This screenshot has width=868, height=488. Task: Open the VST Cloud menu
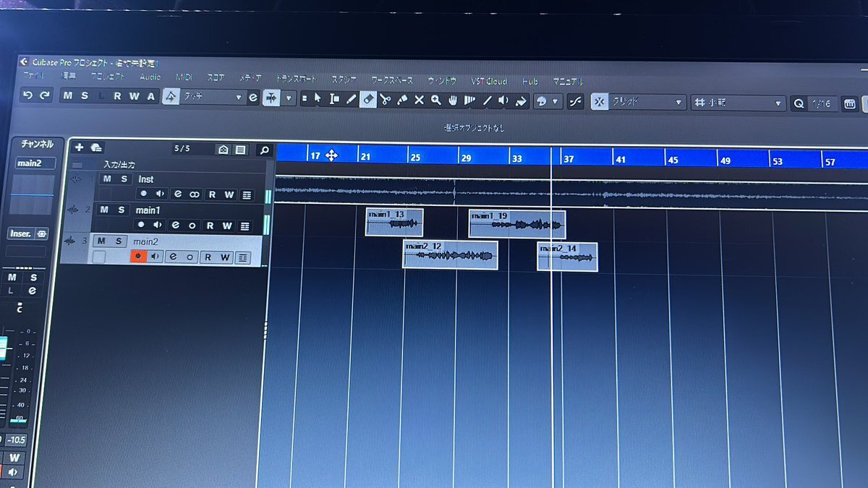tap(488, 81)
